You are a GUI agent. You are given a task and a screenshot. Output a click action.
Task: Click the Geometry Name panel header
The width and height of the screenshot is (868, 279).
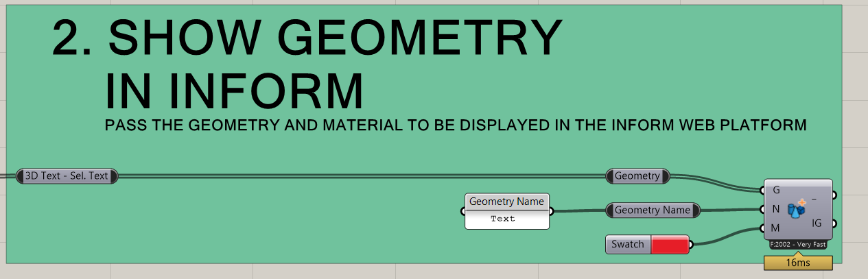coord(506,202)
